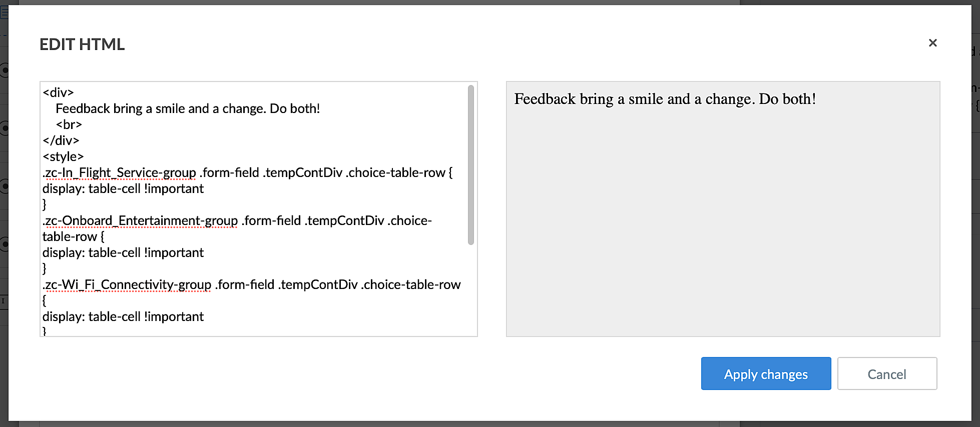Click the <br> tag in the code

tap(69, 124)
